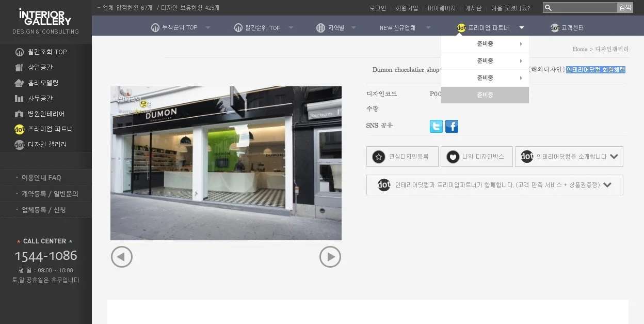The image size is (644, 324).
Task: Click the gray dot 디자인 갤러리 icon
Action: coord(20,145)
